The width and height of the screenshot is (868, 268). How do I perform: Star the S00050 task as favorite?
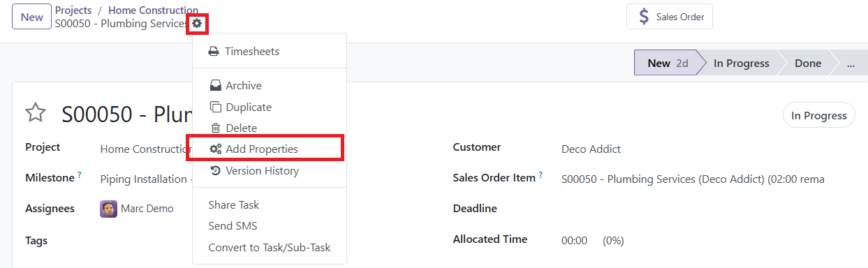tap(36, 113)
